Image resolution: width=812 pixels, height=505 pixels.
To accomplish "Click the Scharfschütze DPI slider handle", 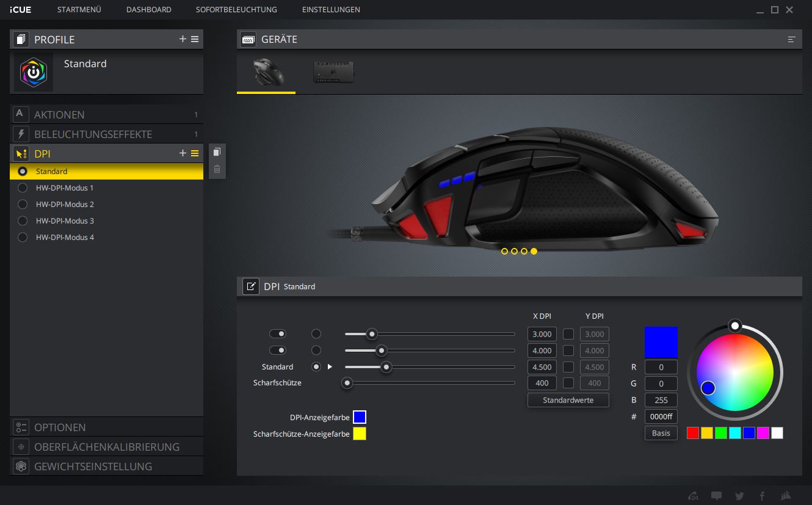I will (347, 383).
